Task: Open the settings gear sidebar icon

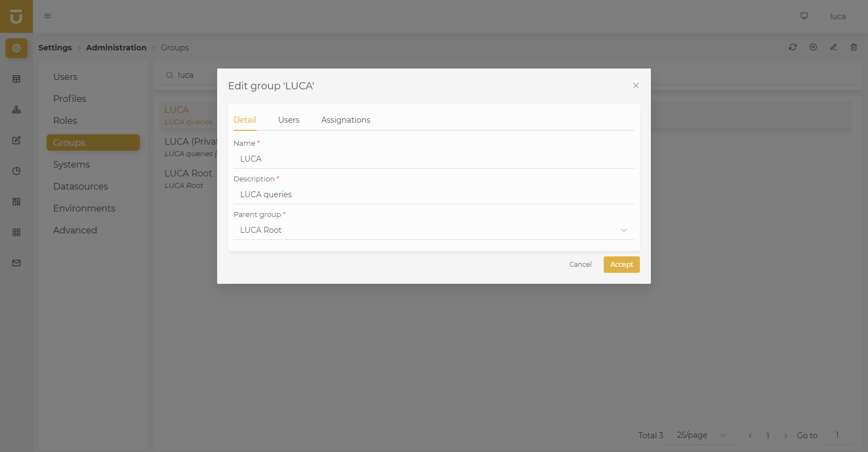Action: pyautogui.click(x=16, y=48)
